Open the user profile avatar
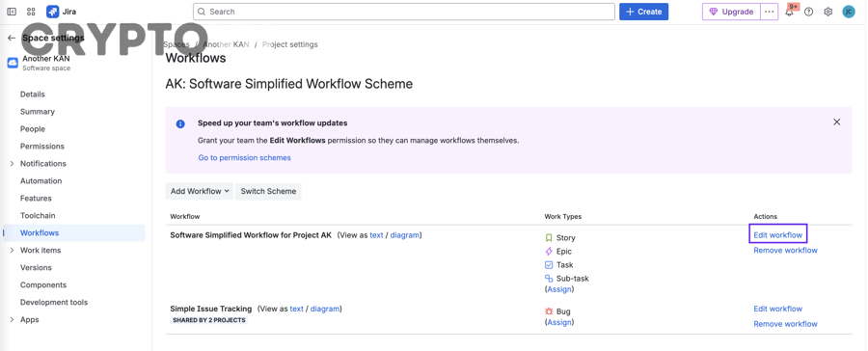 (849, 12)
